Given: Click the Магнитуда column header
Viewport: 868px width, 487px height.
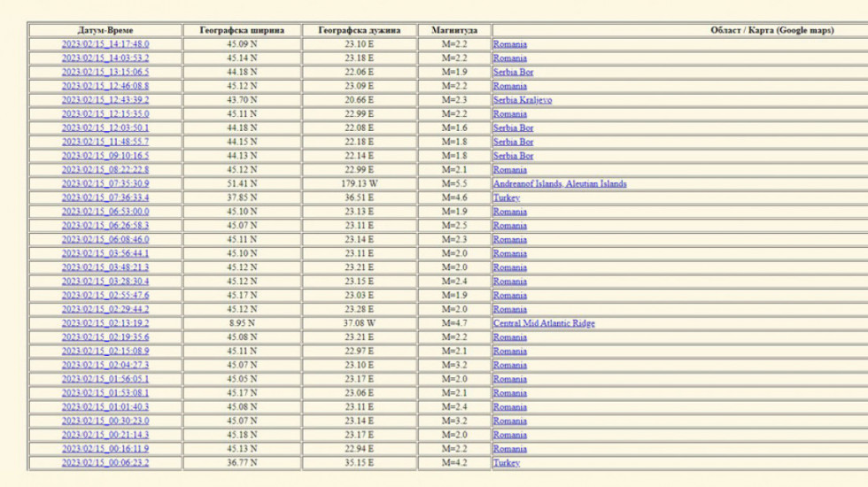Looking at the screenshot, I should coord(454,30).
